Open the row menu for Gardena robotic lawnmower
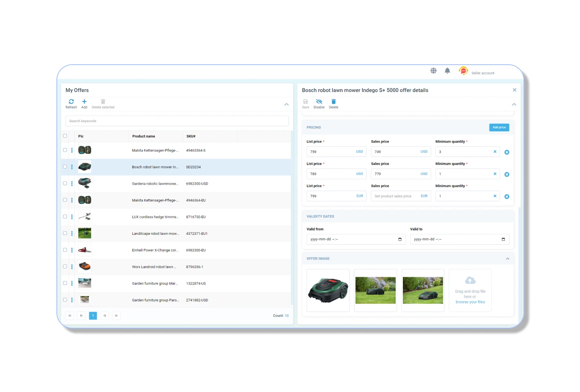The width and height of the screenshot is (580, 392). [72, 183]
